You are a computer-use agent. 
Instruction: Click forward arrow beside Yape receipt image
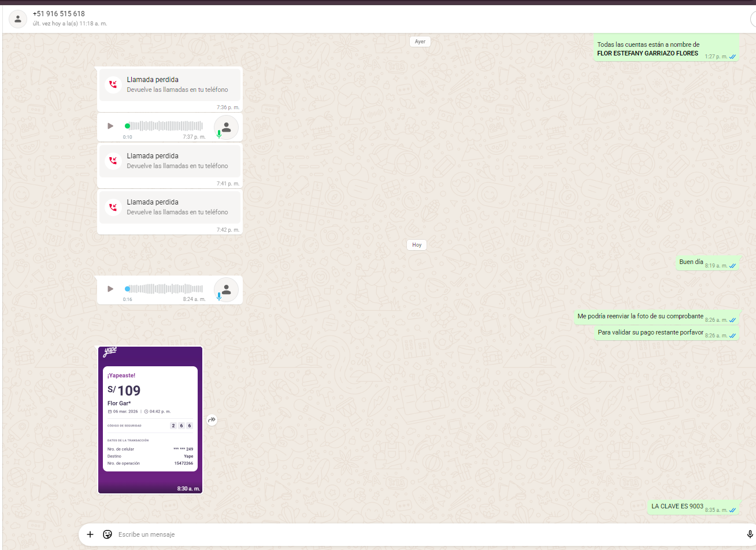point(212,420)
